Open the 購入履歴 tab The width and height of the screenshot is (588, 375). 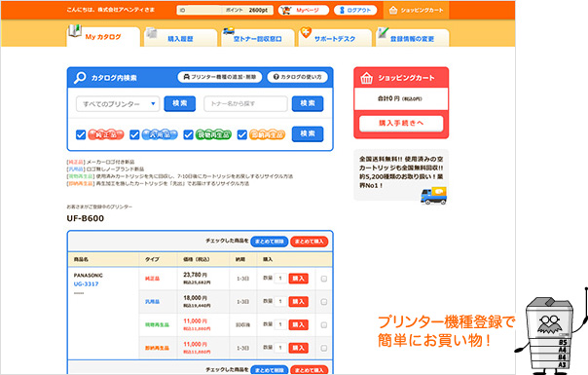coord(180,38)
